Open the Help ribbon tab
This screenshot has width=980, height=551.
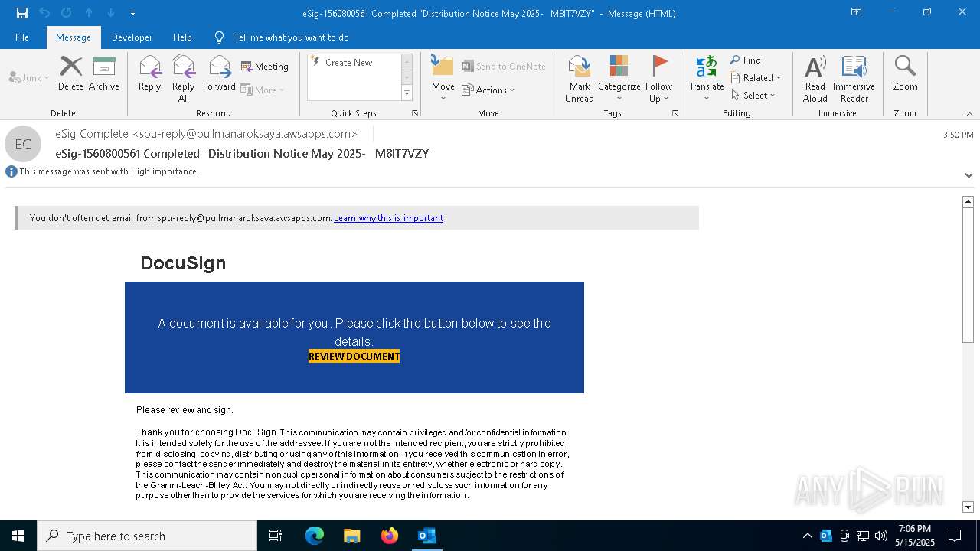(x=182, y=37)
